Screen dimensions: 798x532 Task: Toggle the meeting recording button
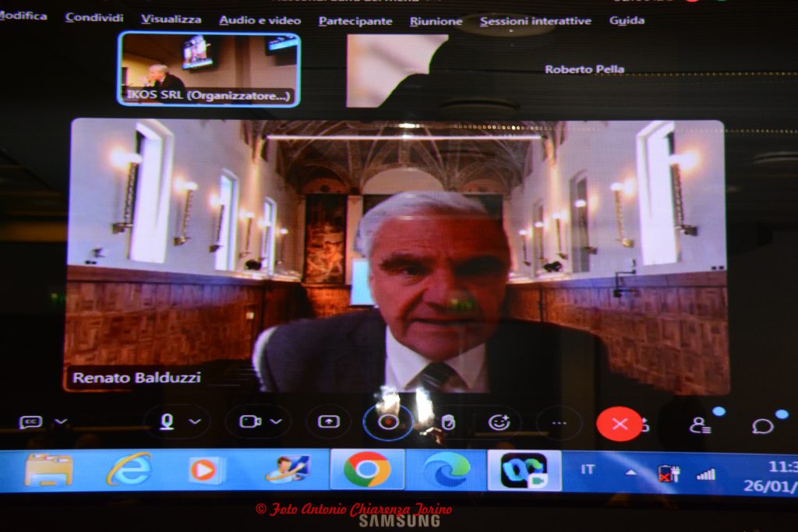pyautogui.click(x=388, y=422)
